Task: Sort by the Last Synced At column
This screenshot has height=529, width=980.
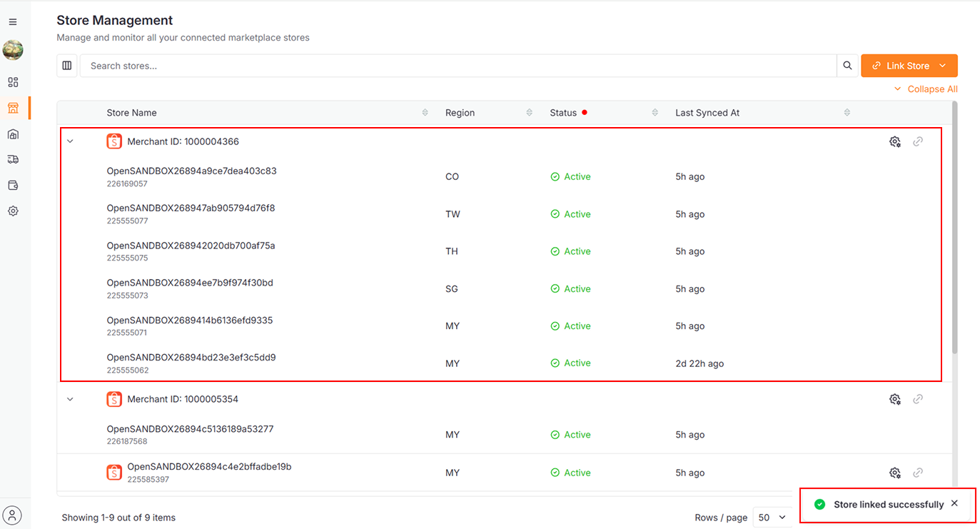Action: pyautogui.click(x=847, y=113)
